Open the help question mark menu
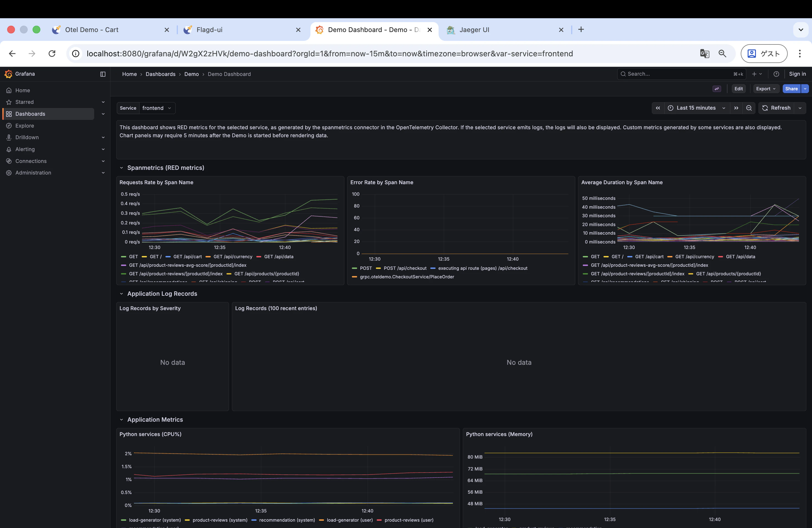This screenshot has height=528, width=812. 776,74
